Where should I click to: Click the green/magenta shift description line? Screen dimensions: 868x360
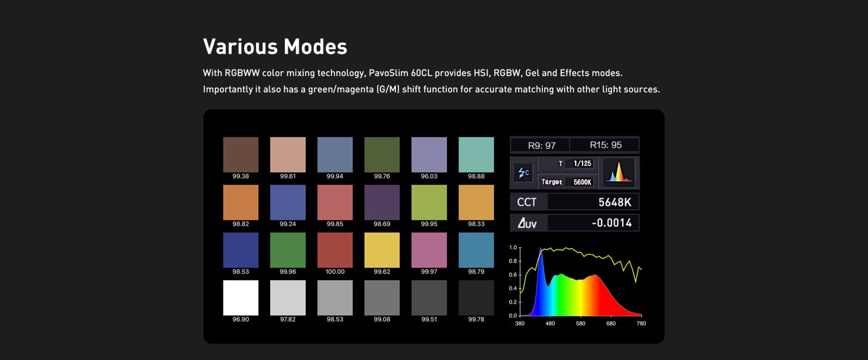431,89
